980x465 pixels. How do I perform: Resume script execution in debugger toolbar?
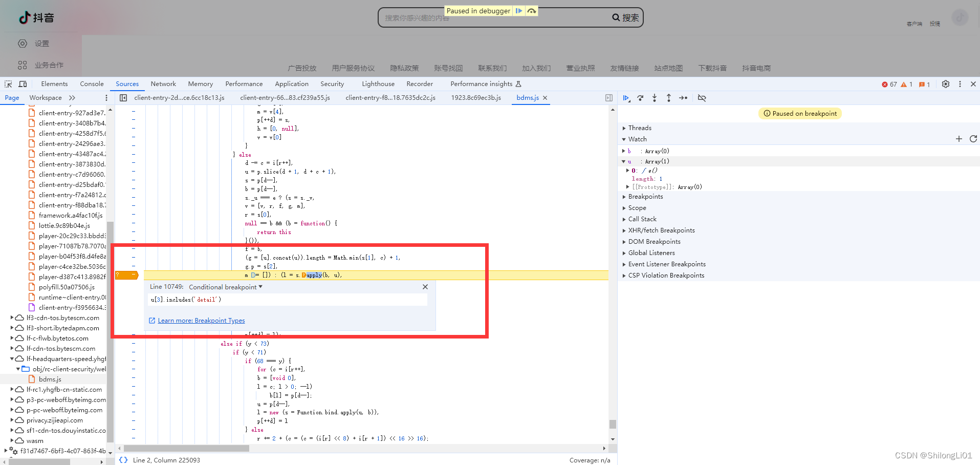click(626, 98)
